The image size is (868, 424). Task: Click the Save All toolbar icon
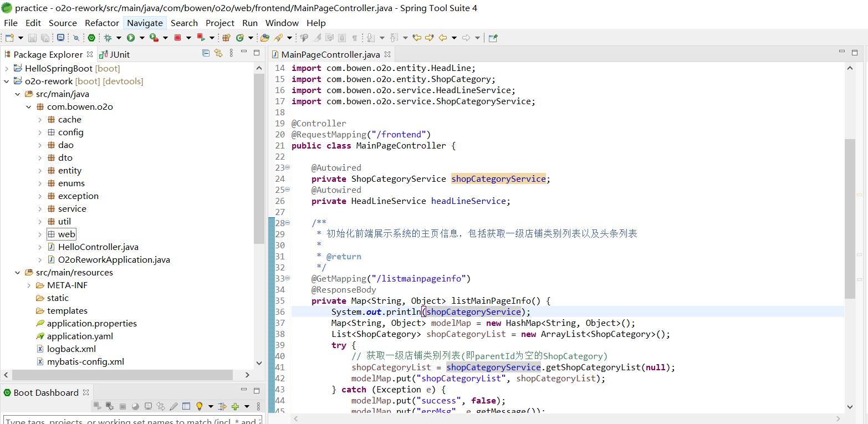45,38
